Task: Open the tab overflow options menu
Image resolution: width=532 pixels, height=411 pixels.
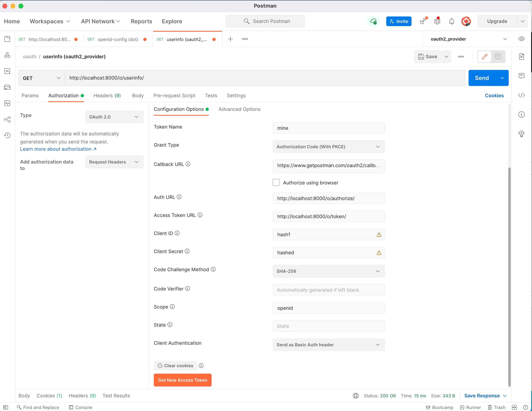Action: point(245,39)
